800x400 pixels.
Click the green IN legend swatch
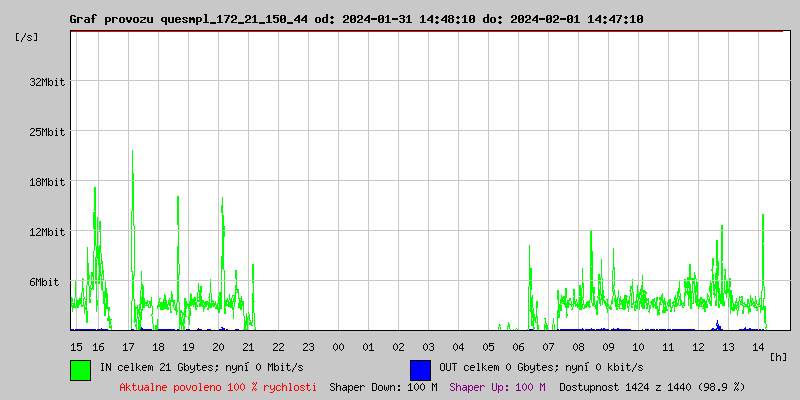(x=80, y=369)
